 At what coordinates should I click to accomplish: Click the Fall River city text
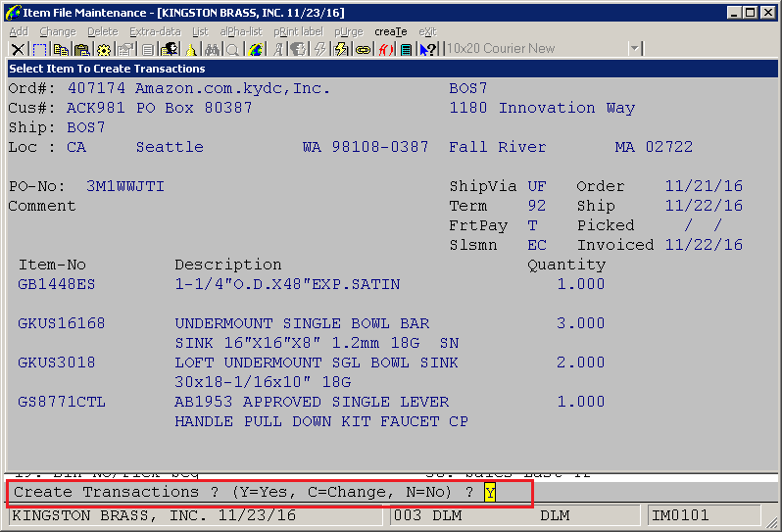click(498, 147)
